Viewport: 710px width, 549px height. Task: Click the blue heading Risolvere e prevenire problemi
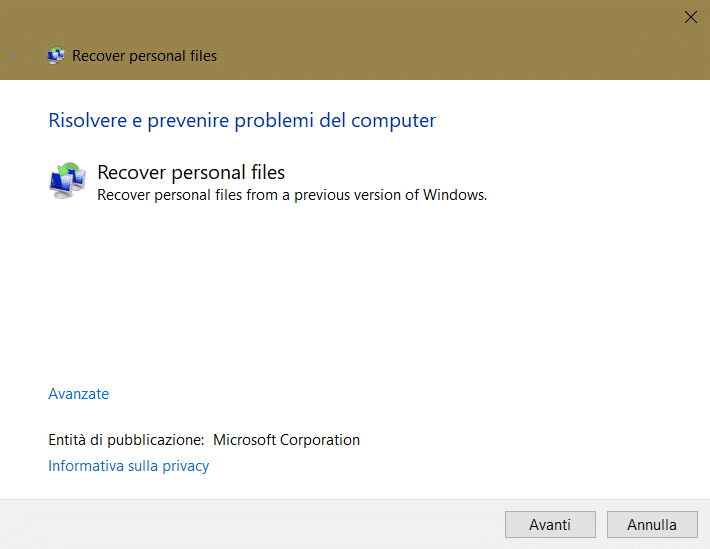[x=241, y=121]
